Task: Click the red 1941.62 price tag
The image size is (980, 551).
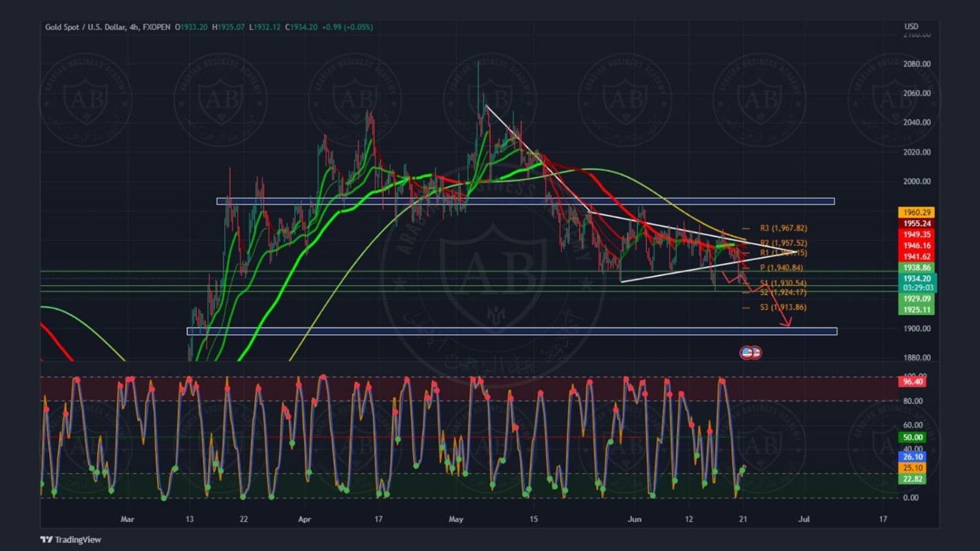Action: pyautogui.click(x=917, y=257)
